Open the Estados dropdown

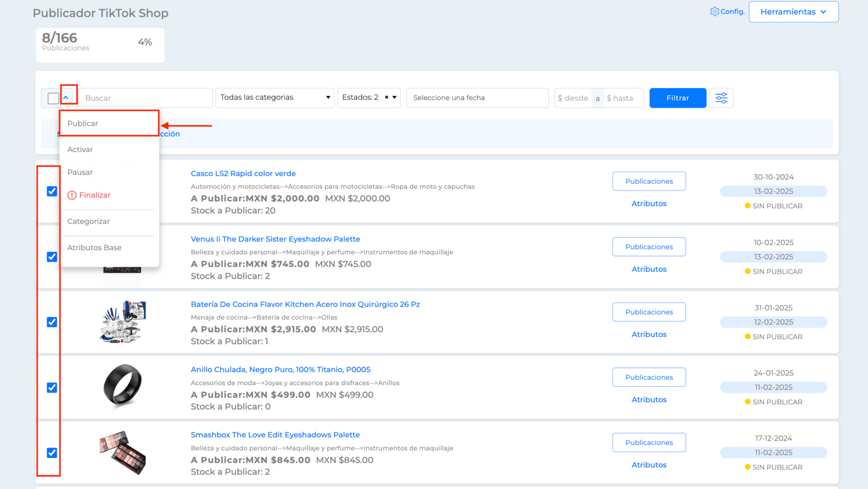pyautogui.click(x=369, y=98)
